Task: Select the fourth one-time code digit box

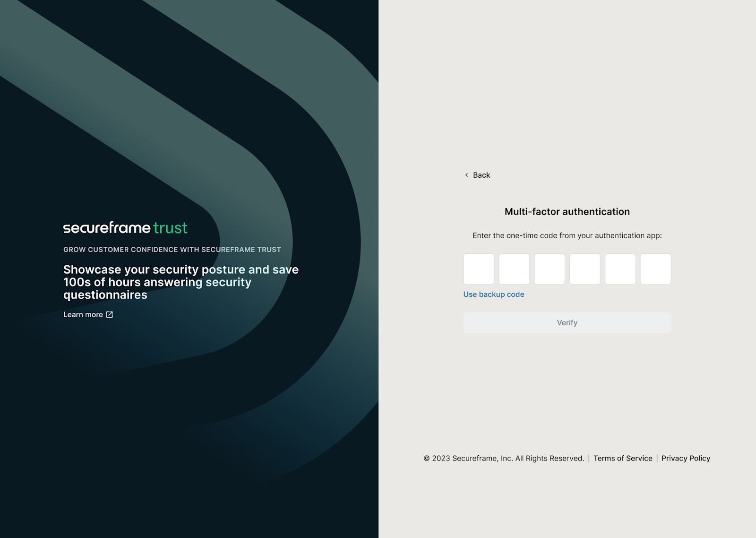Action: tap(585, 269)
